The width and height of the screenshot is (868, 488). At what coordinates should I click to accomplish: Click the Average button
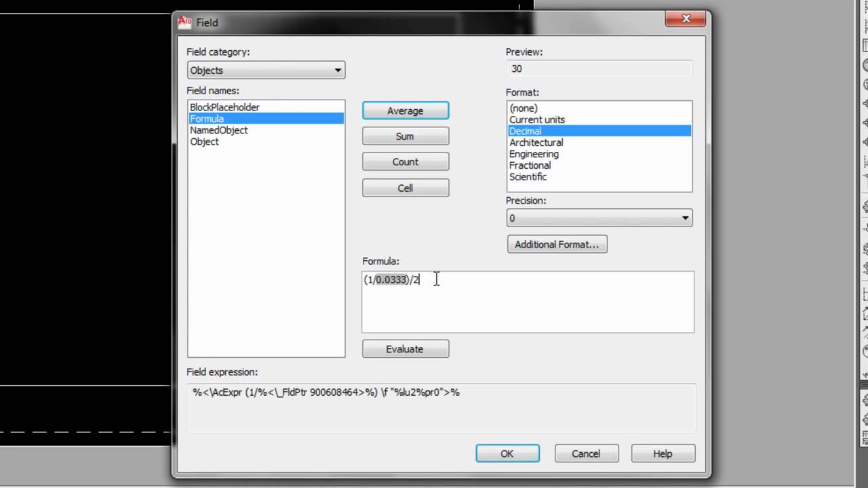click(x=406, y=110)
